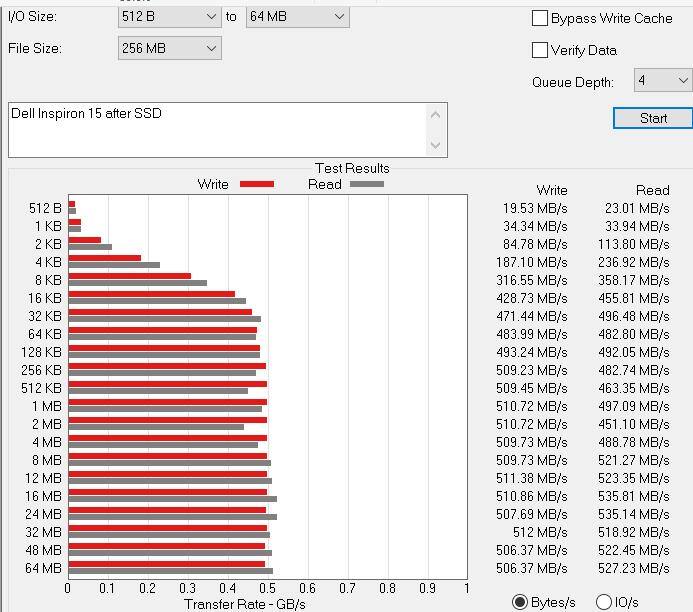Open the I/O Size minimum dropdown showing 512 B
Image resolution: width=693 pixels, height=612 pixels.
169,17
